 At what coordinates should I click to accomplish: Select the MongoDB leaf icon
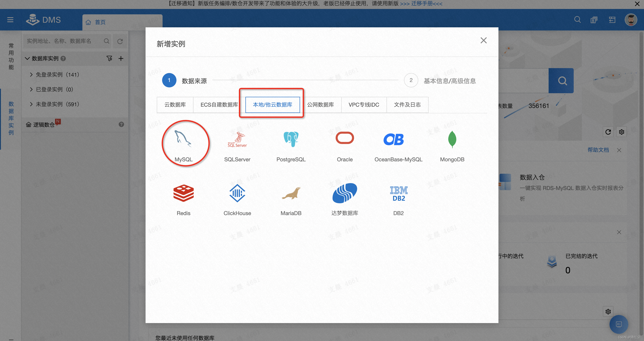[452, 139]
